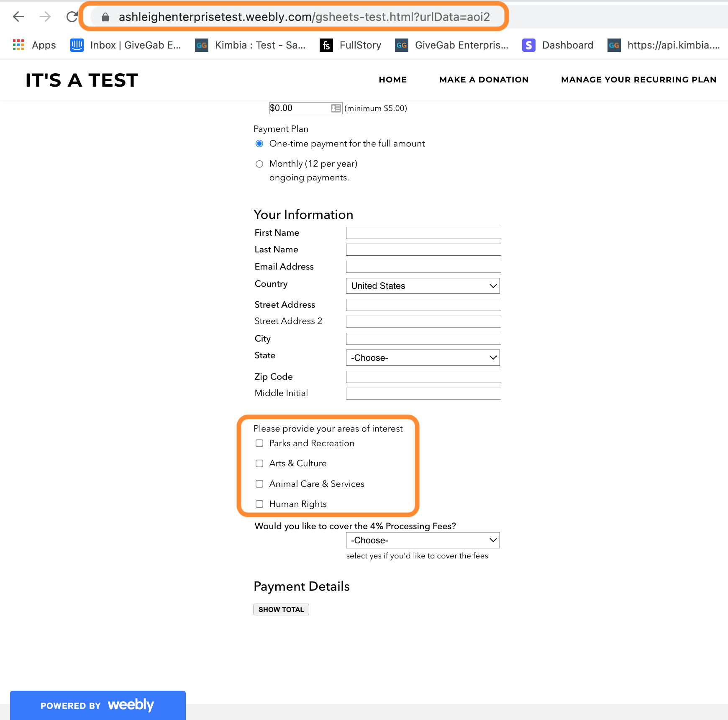The width and height of the screenshot is (728, 720).
Task: Click the Powered by Weebly banner
Action: [98, 705]
